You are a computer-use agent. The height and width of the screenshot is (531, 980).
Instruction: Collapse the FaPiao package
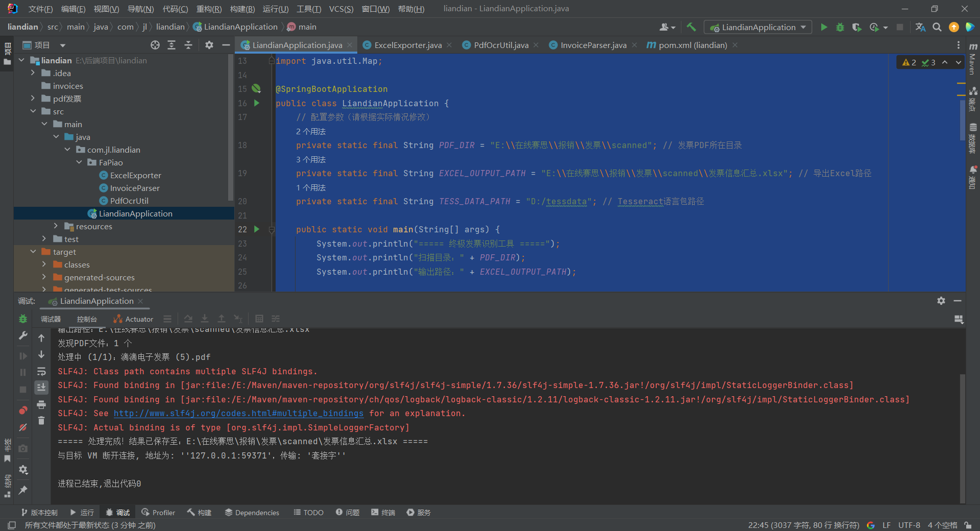click(x=79, y=162)
